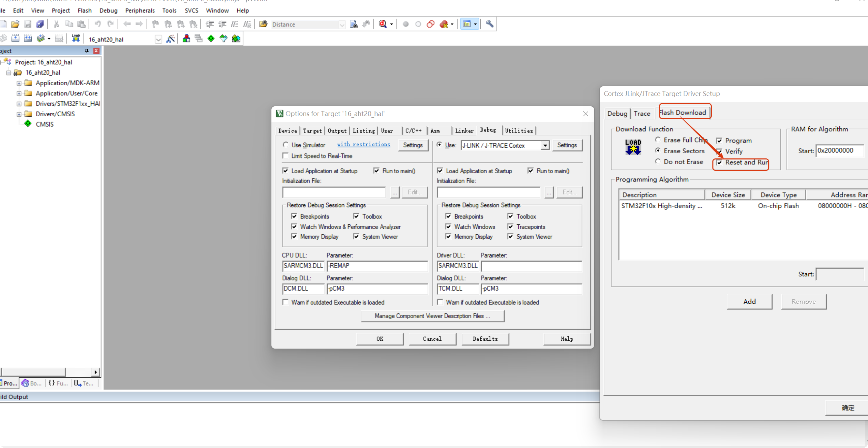Open Configuration with the wrench icon
Image resolution: width=868 pixels, height=448 pixels.
tap(489, 24)
